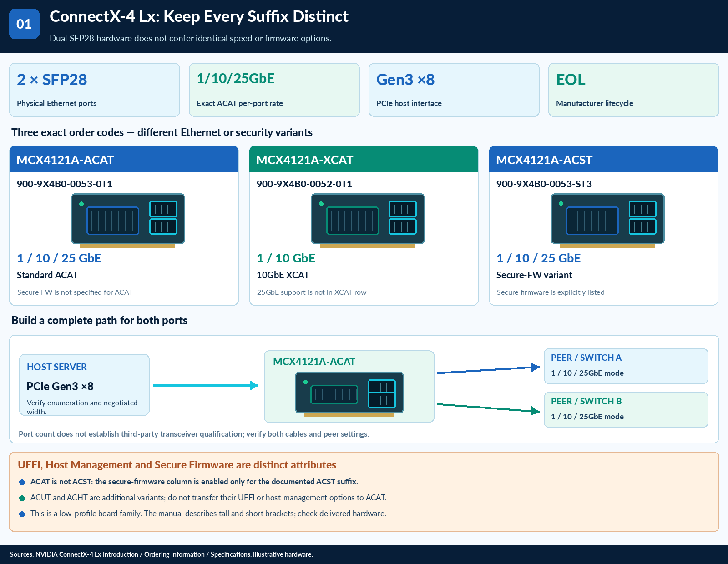Image resolution: width=728 pixels, height=564 pixels.
Task: Click the PEER / SWITCH B label
Action: click(x=586, y=401)
